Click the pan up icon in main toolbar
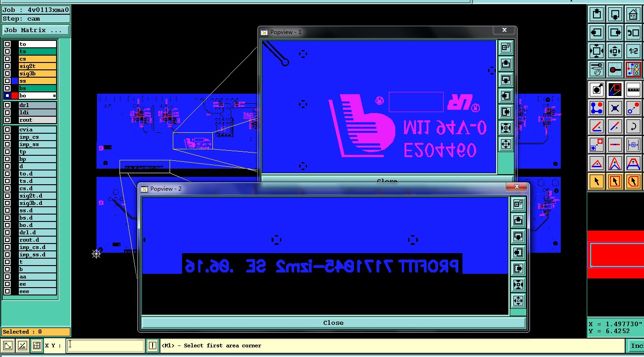644x357 pixels. coord(596,14)
